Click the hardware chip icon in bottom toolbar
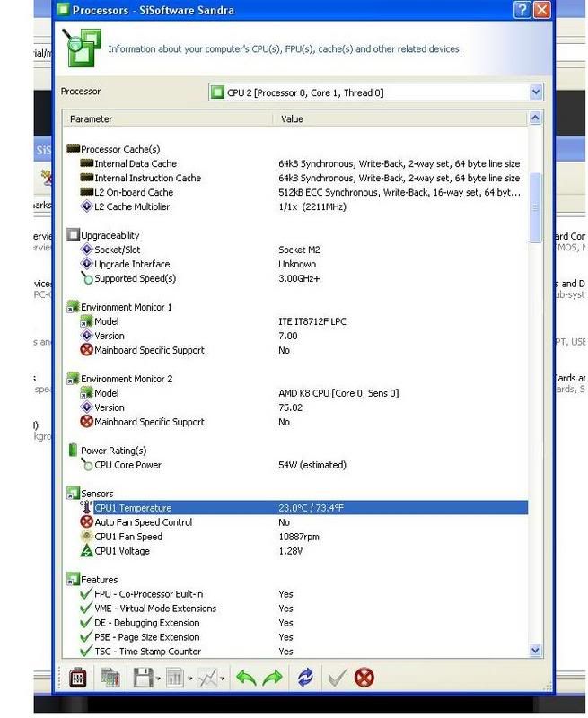 tap(77, 678)
